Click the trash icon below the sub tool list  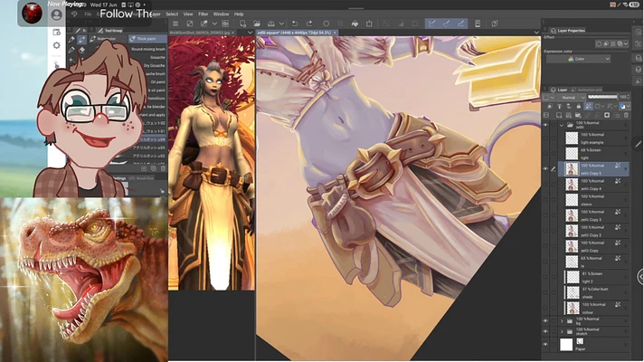tap(163, 168)
